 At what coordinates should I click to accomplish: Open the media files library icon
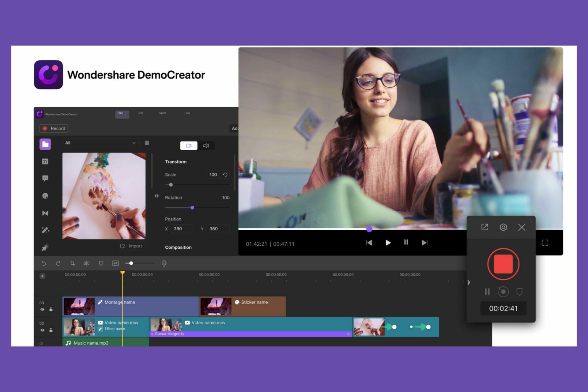[x=45, y=144]
